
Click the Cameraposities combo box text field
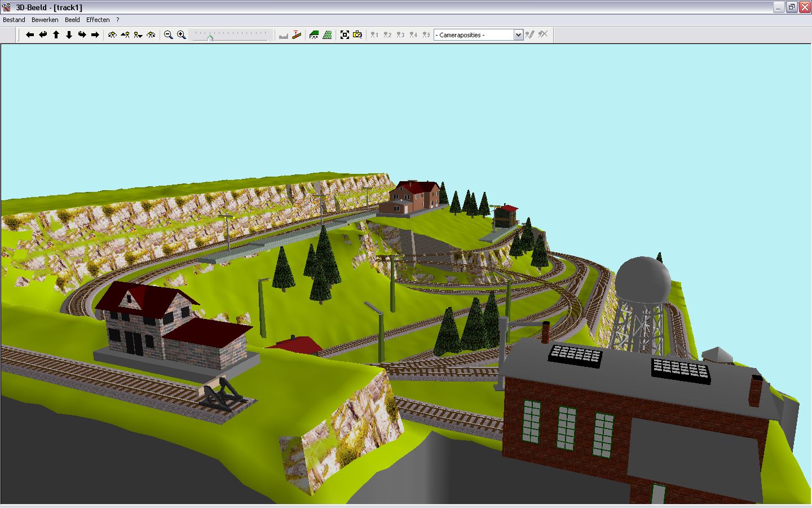(474, 35)
